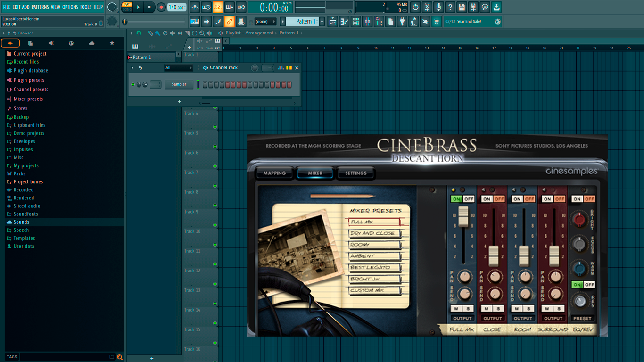Turn OFF the EQ/Rev reverb switch

coord(589,285)
